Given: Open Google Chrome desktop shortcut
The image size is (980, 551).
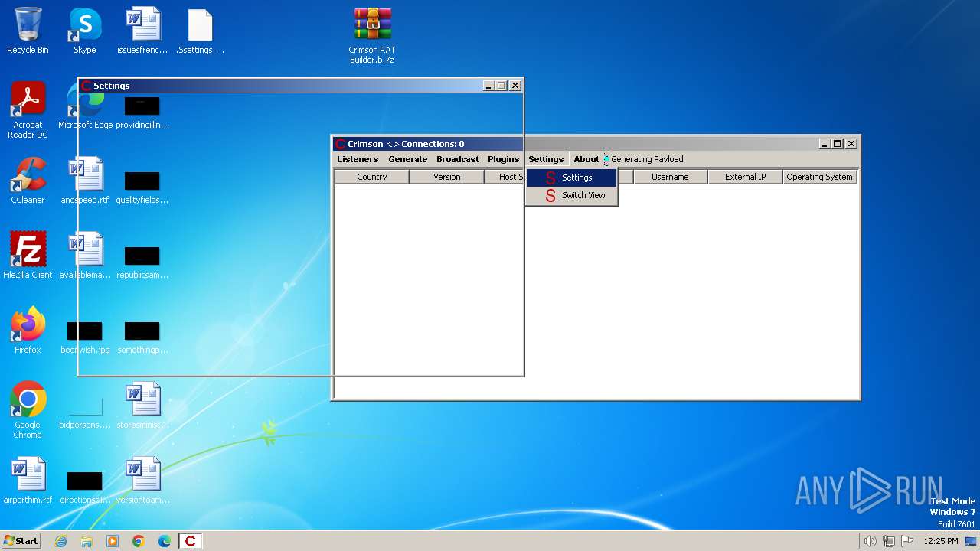Looking at the screenshot, I should (x=28, y=410).
